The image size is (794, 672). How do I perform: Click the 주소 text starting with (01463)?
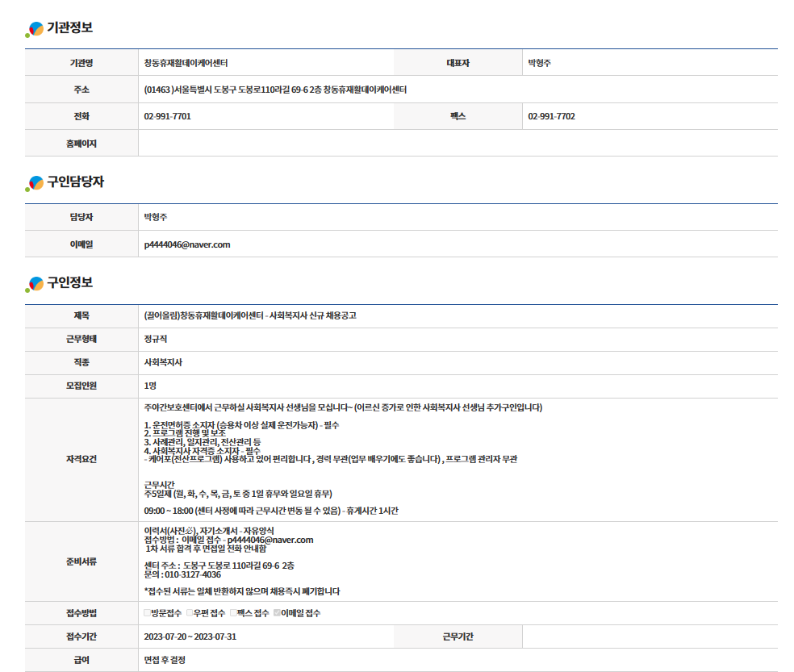click(x=274, y=90)
